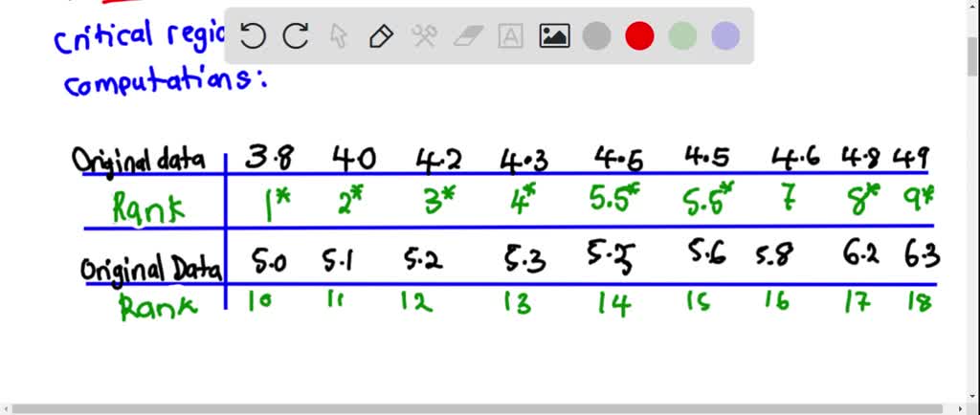Click the green rank 13
Image resolution: width=980 pixels, height=415 pixels.
[x=518, y=304]
